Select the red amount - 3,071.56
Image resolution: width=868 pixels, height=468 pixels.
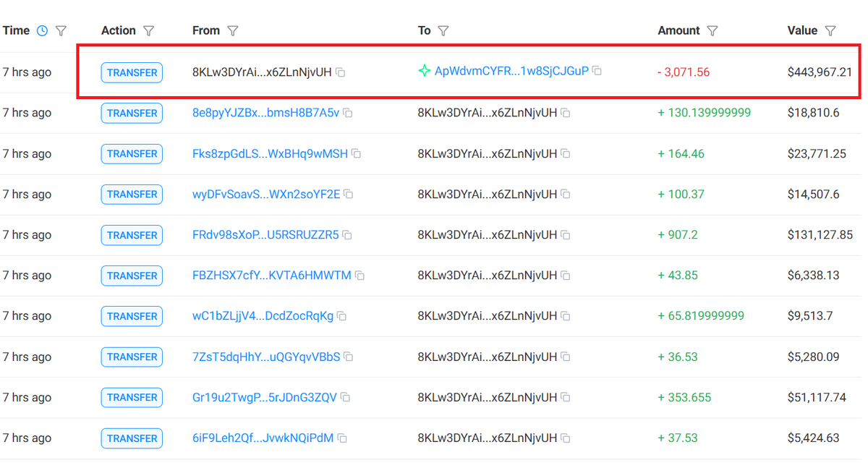click(684, 72)
